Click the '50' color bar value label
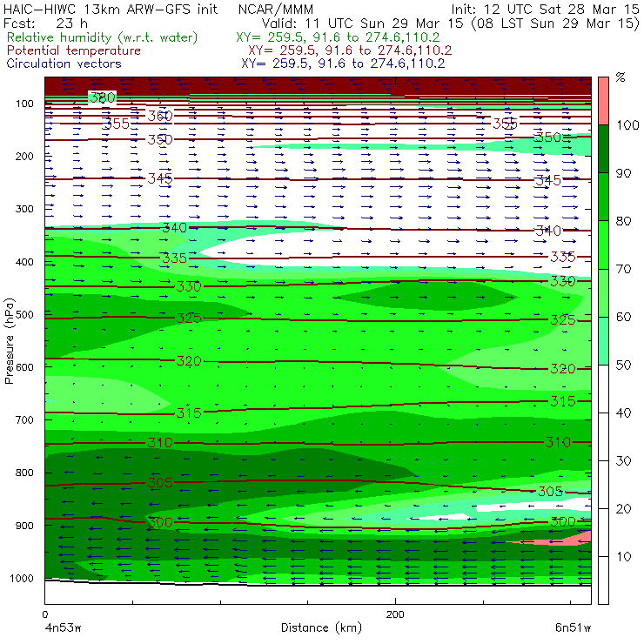 point(624,365)
